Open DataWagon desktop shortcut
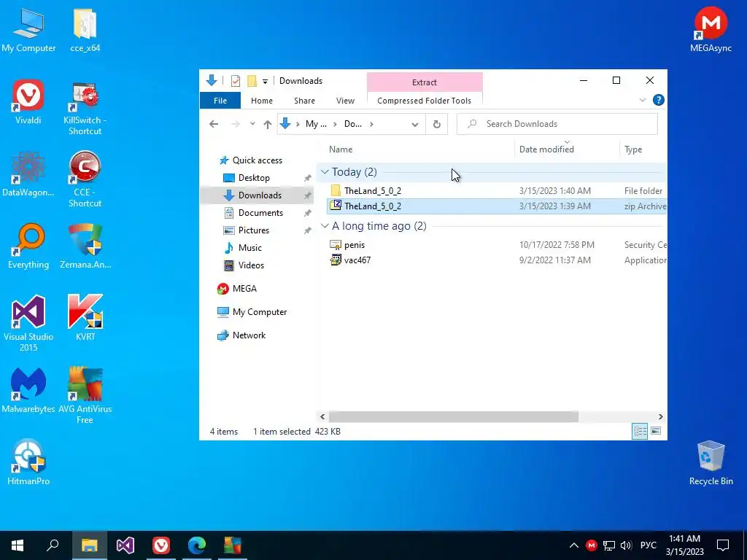The height and width of the screenshot is (560, 747). coord(28,174)
